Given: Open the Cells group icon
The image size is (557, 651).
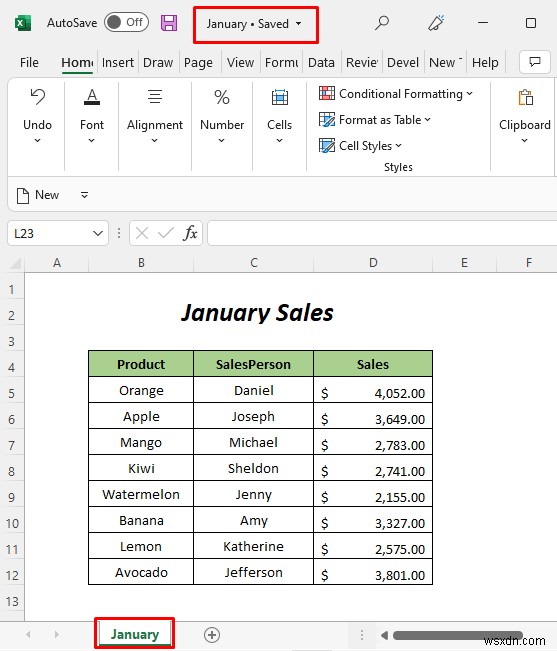Looking at the screenshot, I should point(280,98).
